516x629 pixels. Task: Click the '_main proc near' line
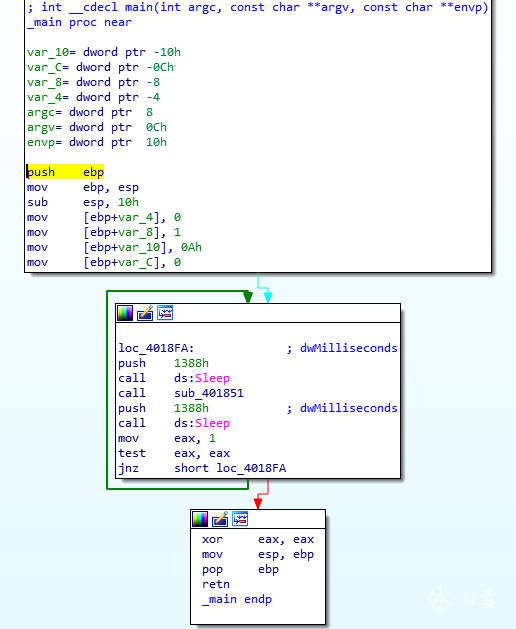[79, 22]
